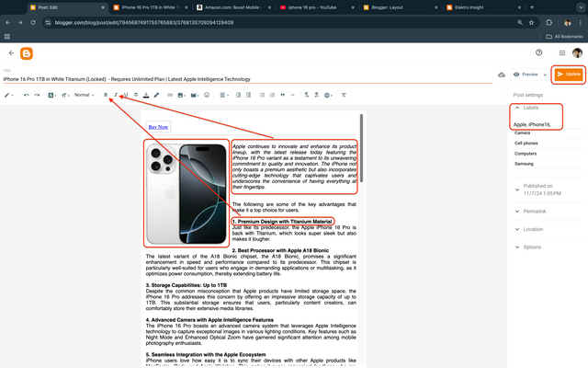
Task: Set right-to-left text layout
Action: coord(316,95)
